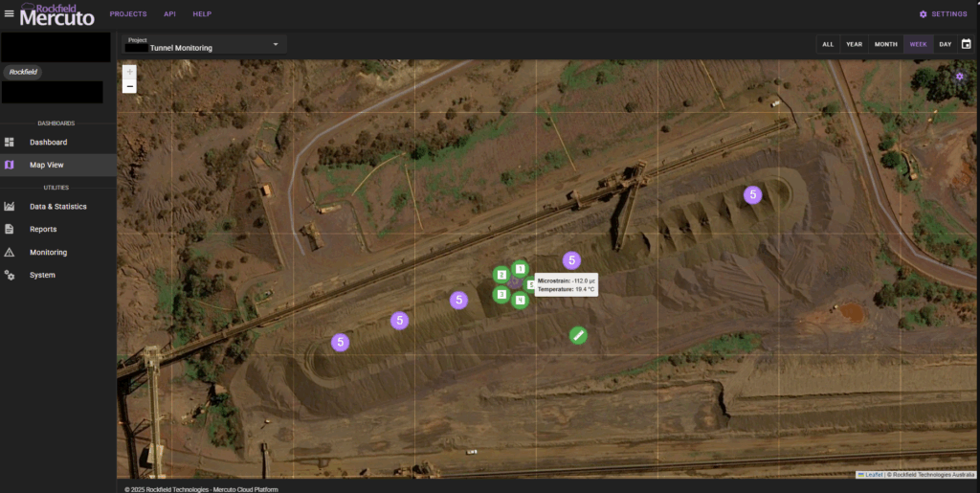Open the HELP menu in top bar
The width and height of the screenshot is (980, 493).
pos(202,14)
